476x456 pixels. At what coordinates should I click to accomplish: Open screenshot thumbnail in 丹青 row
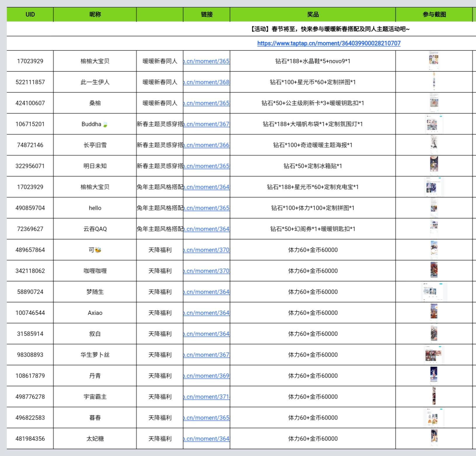[x=434, y=376]
